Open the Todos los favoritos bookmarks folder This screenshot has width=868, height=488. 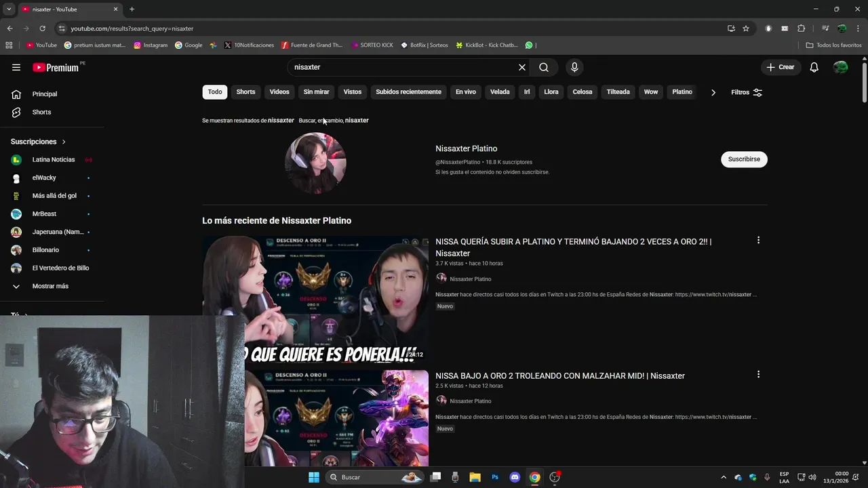(x=834, y=45)
